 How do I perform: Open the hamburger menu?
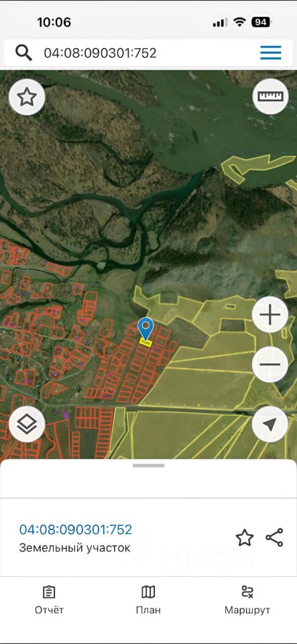271,52
